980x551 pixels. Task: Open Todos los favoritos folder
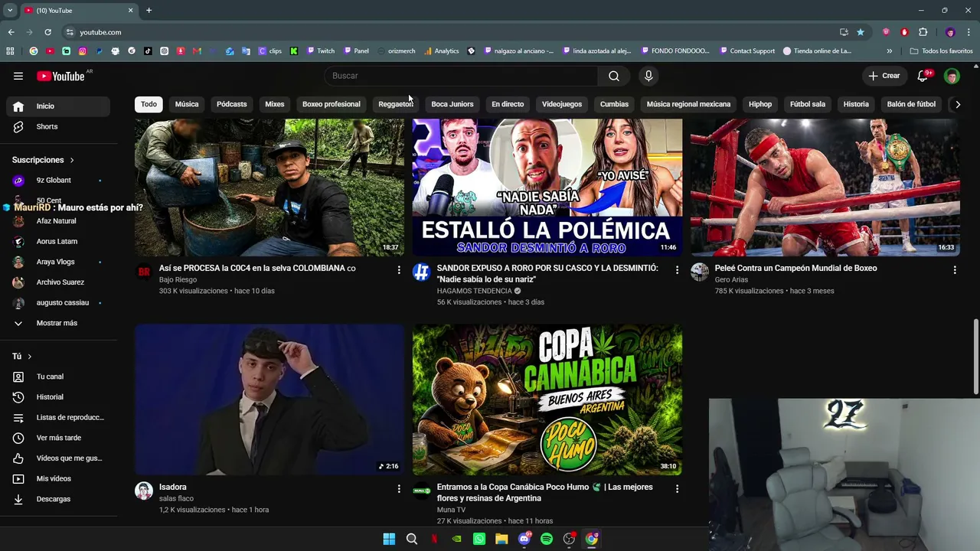(941, 51)
